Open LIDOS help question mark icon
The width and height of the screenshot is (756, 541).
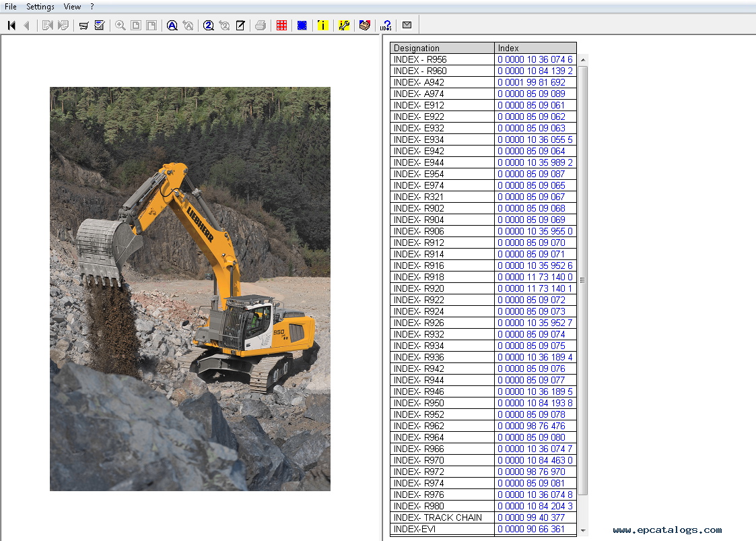tap(386, 26)
